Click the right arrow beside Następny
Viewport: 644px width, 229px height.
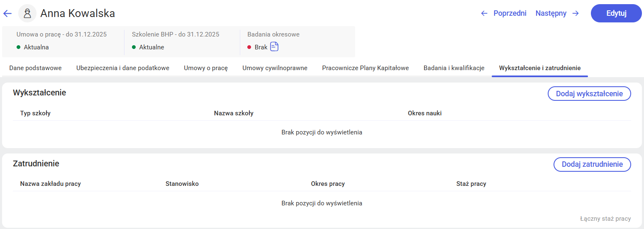coord(576,13)
